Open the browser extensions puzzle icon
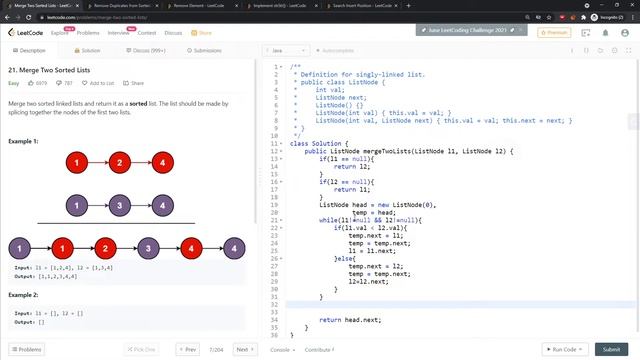 point(584,18)
